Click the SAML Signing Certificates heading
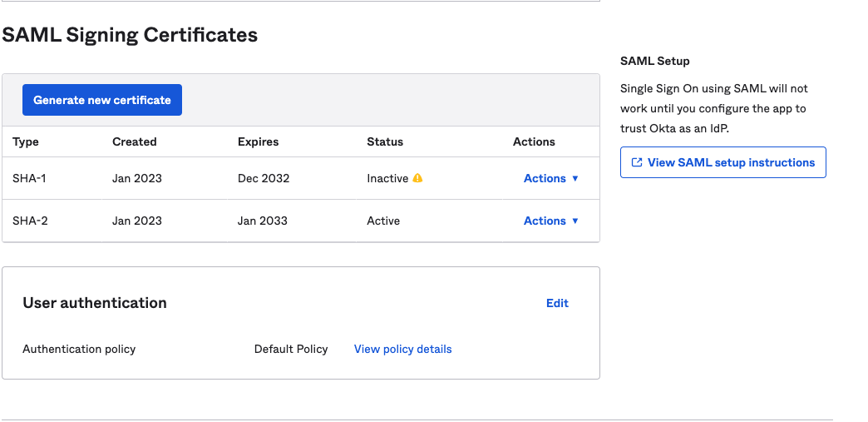868x422 pixels. tap(130, 35)
